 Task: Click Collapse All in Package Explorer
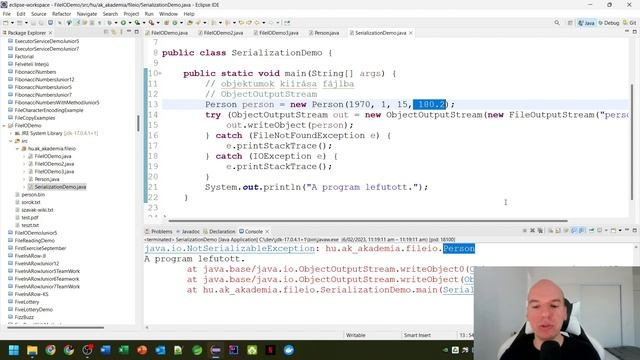pyautogui.click(x=106, y=32)
